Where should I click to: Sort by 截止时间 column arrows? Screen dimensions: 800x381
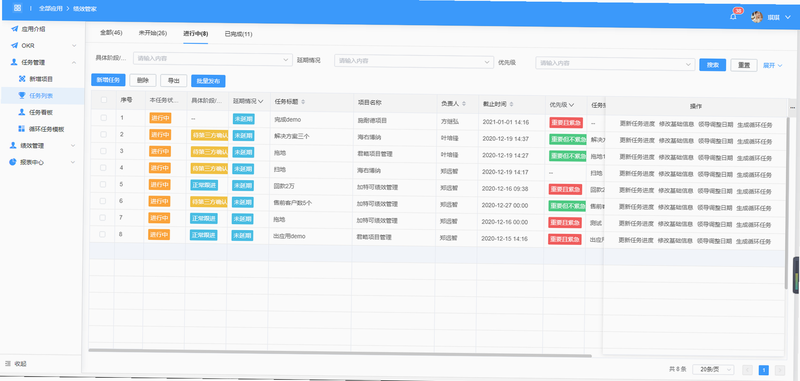pos(512,104)
